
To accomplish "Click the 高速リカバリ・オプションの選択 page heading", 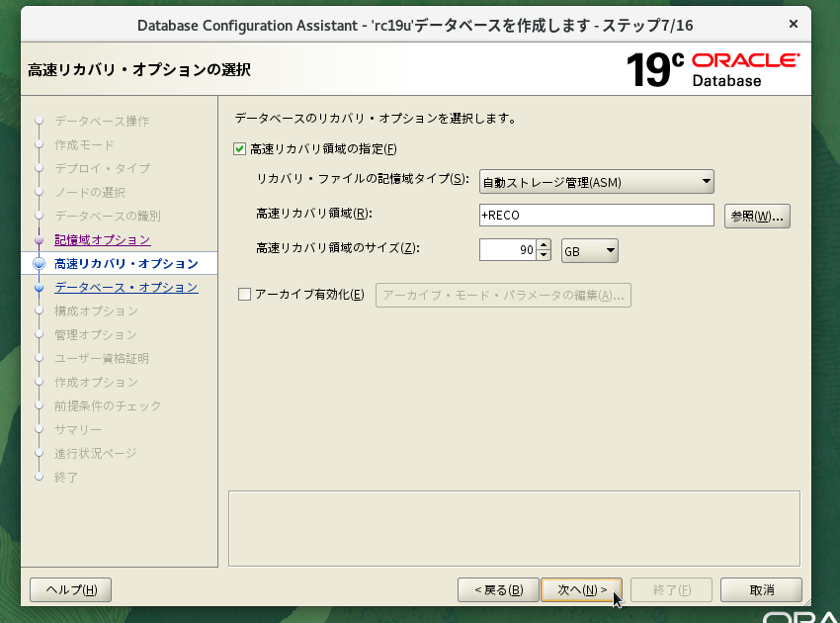I will (x=139, y=69).
